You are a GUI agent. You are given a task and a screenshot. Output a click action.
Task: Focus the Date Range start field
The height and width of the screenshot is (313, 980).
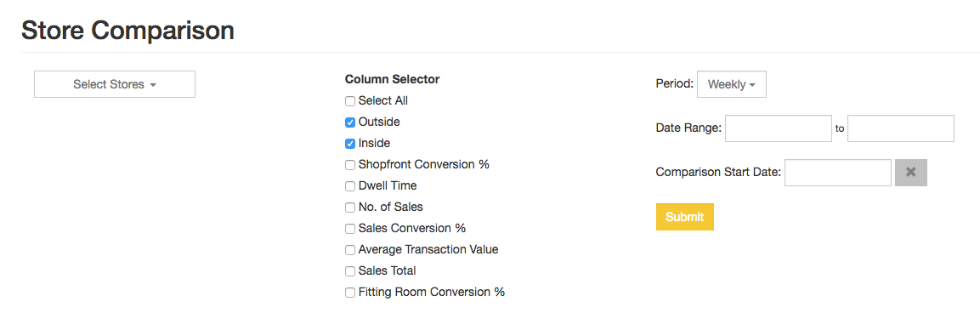778,128
